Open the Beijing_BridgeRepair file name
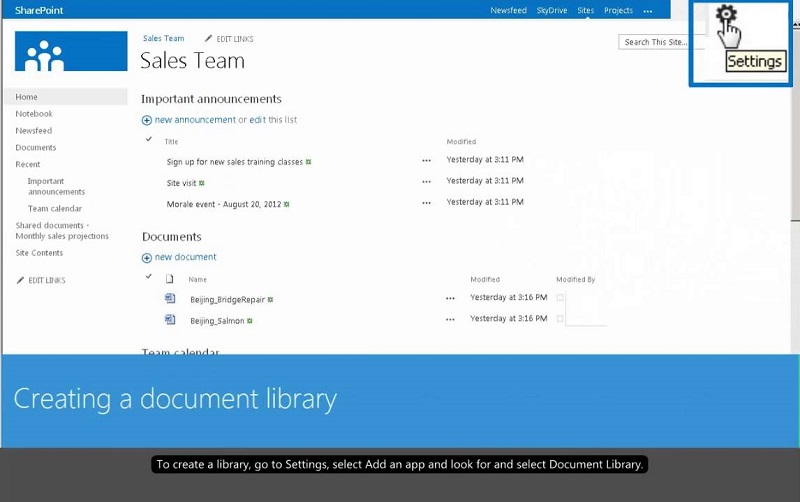Image resolution: width=800 pixels, height=502 pixels. (227, 299)
